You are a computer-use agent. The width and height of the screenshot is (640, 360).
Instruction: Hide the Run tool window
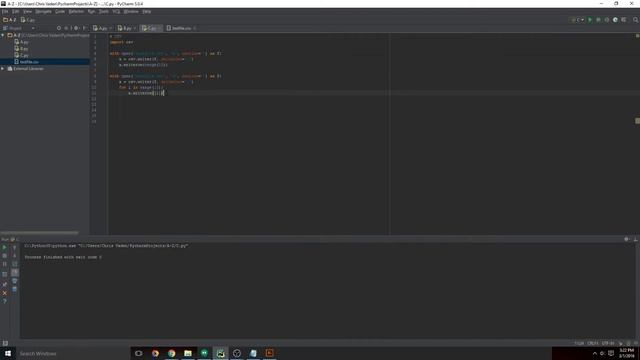click(x=636, y=239)
